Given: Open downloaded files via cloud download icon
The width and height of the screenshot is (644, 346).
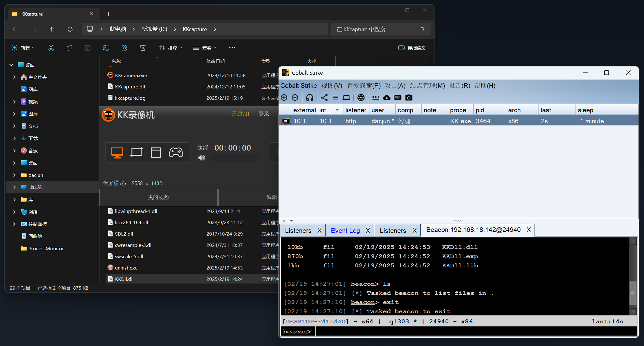Looking at the screenshot, I should pos(387,98).
